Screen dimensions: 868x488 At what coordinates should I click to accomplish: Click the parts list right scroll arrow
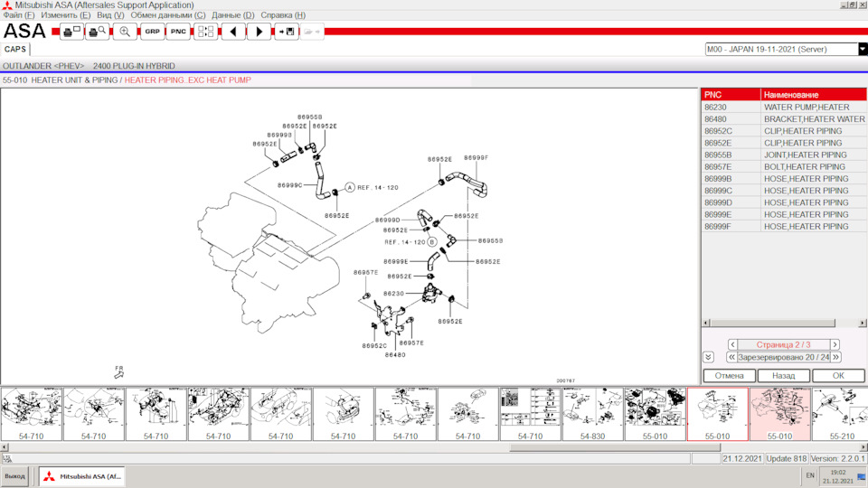(863, 324)
